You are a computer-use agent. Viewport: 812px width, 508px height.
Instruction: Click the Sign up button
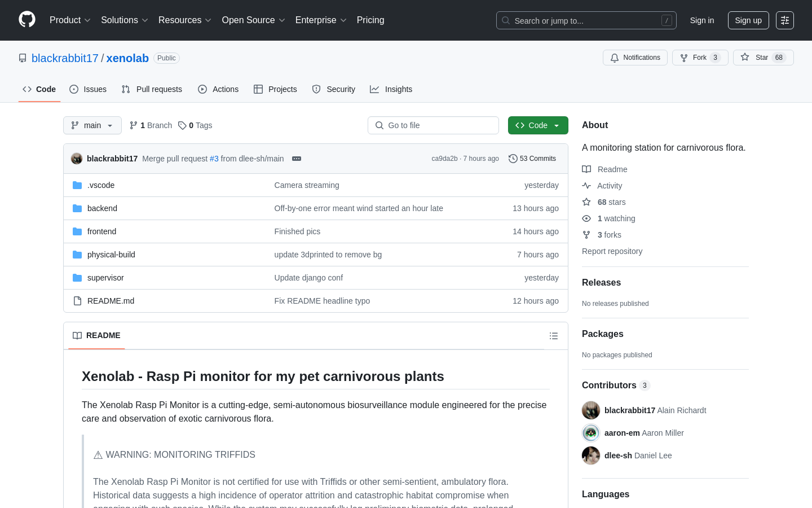(748, 20)
